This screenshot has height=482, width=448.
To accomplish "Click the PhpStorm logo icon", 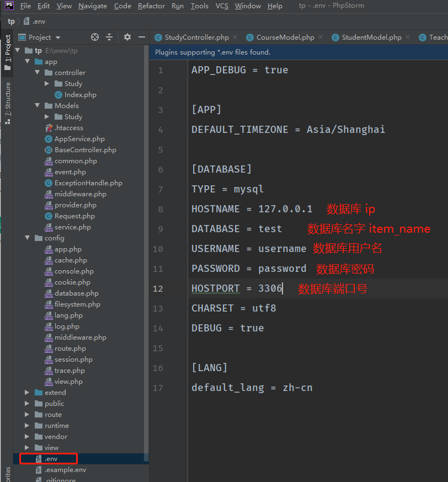I will (x=9, y=6).
